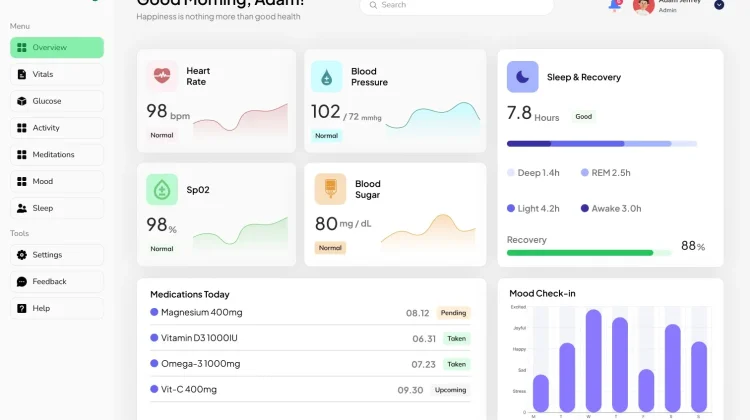Image resolution: width=750 pixels, height=420 pixels.
Task: Click the magnifier icon in search bar
Action: click(x=373, y=5)
